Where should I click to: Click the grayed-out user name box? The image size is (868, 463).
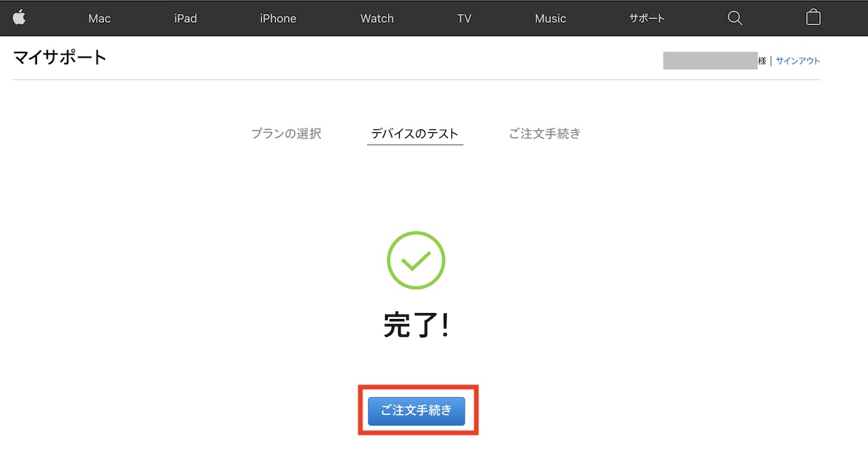click(710, 61)
